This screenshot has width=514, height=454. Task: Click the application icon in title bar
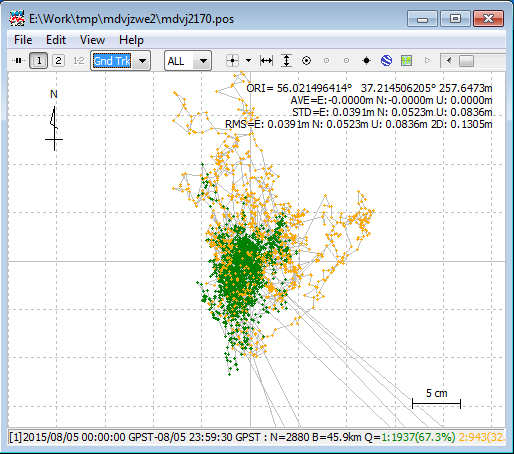pos(17,18)
